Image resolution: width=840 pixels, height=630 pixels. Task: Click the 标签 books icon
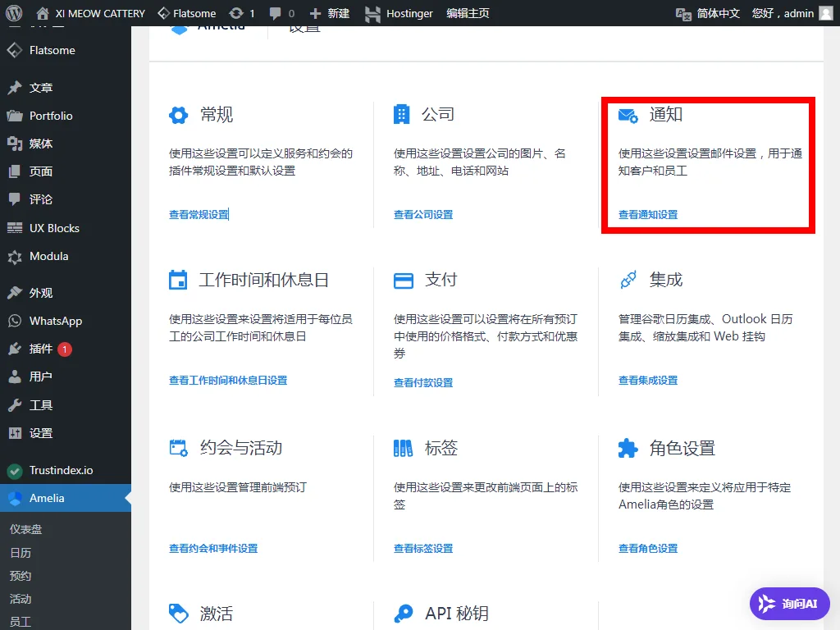(x=403, y=448)
